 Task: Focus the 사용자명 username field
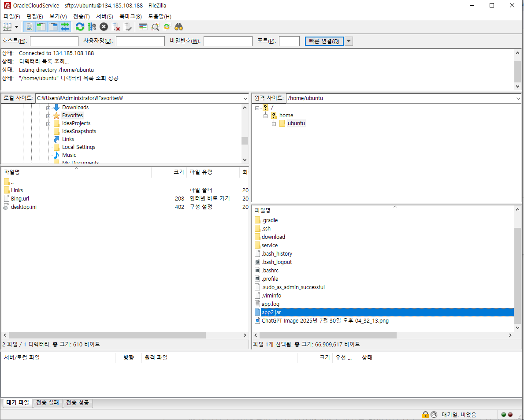pyautogui.click(x=140, y=41)
